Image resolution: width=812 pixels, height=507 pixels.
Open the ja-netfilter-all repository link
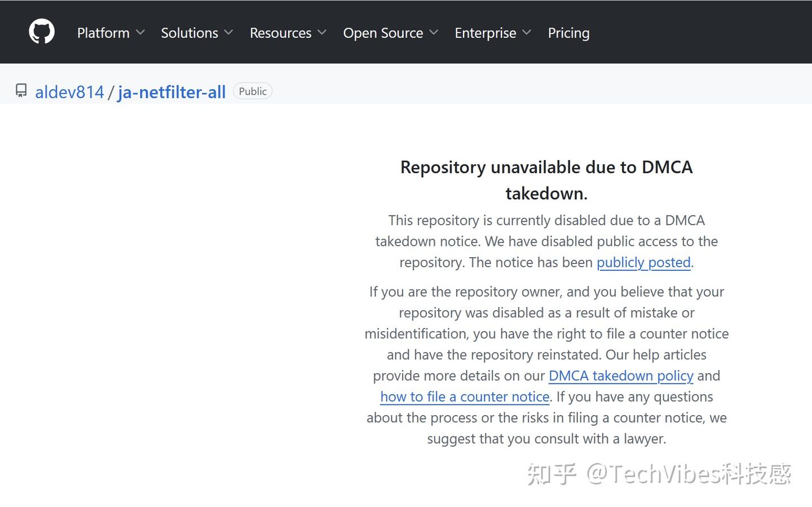click(x=171, y=92)
